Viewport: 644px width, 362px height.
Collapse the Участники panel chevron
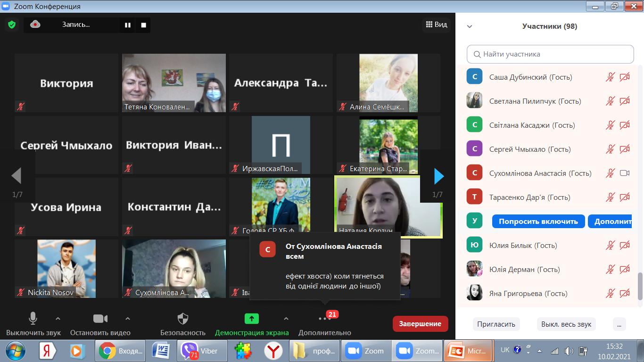(470, 27)
